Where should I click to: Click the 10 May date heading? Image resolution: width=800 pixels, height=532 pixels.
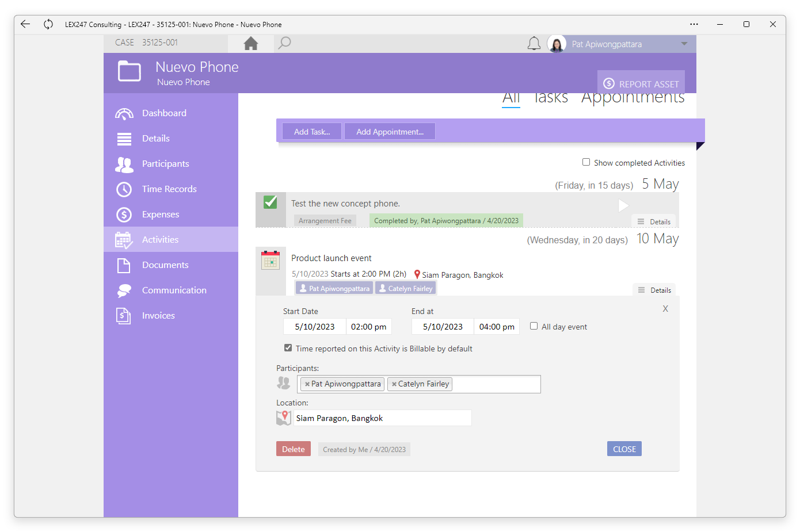[658, 239]
